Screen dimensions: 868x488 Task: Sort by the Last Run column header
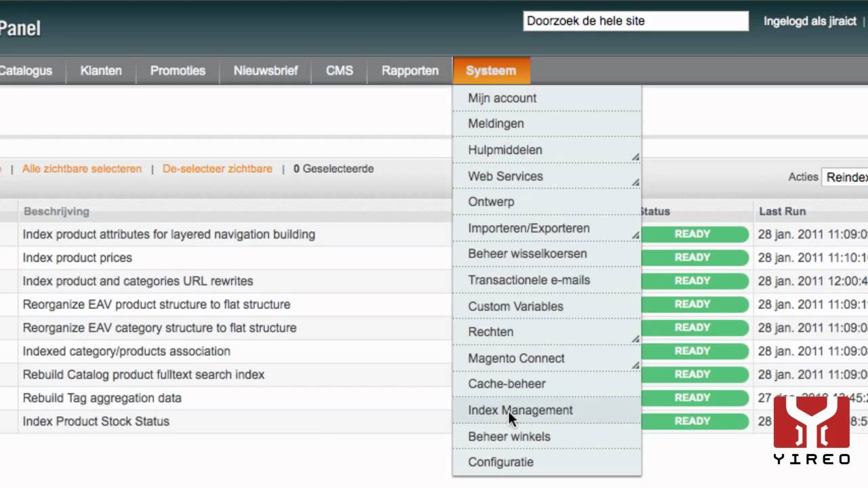coord(782,211)
